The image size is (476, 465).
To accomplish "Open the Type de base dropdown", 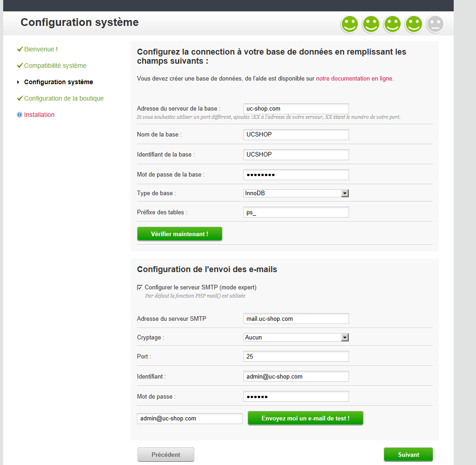I will pos(296,193).
